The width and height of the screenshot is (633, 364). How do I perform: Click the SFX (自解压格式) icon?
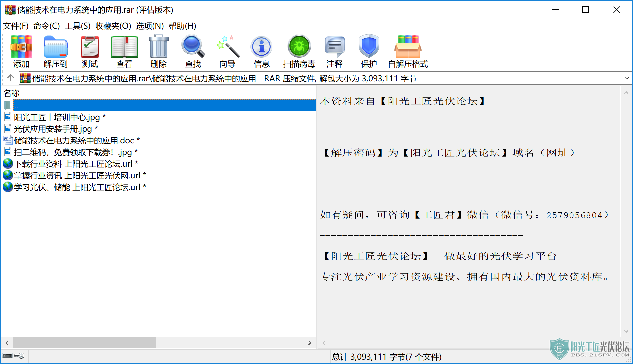click(408, 51)
